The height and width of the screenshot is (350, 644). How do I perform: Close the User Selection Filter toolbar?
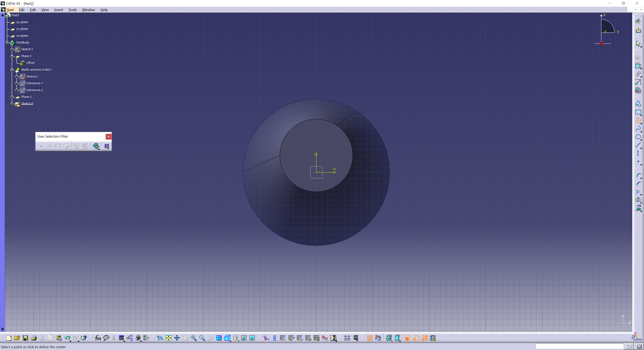pos(109,136)
